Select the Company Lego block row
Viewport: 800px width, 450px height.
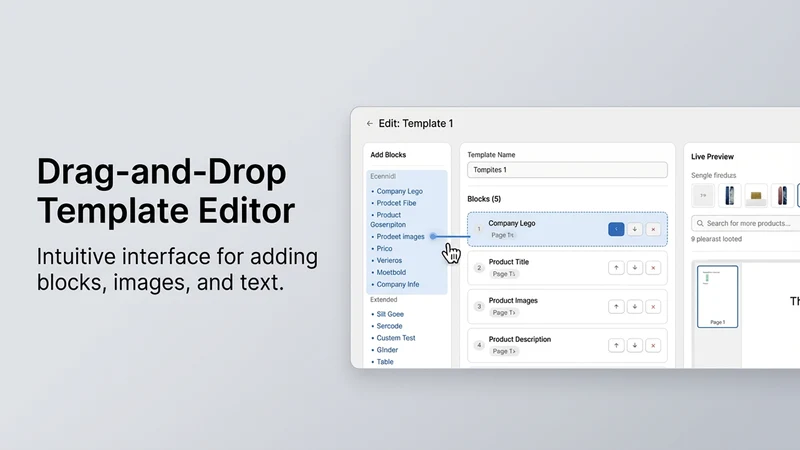tap(567, 229)
